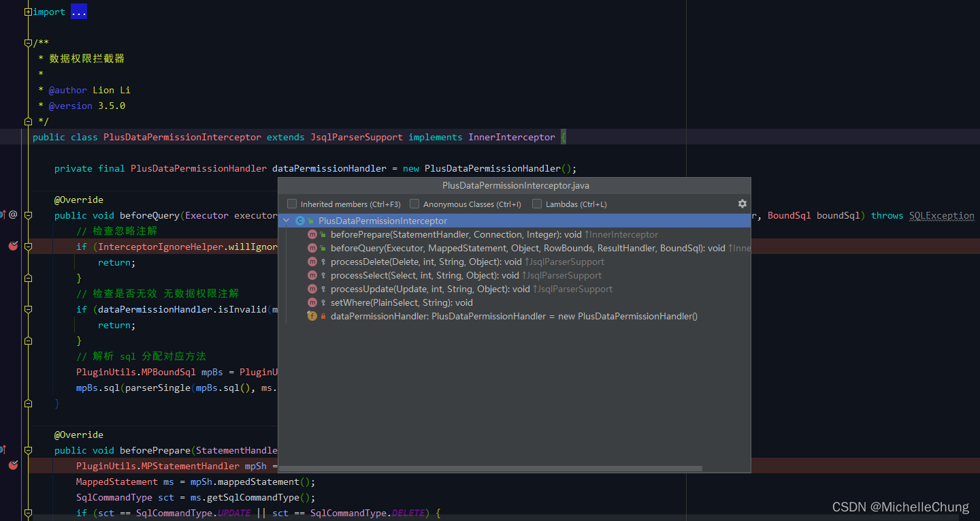Collapse the InterceptorIgnoreHelper if block

(28, 247)
